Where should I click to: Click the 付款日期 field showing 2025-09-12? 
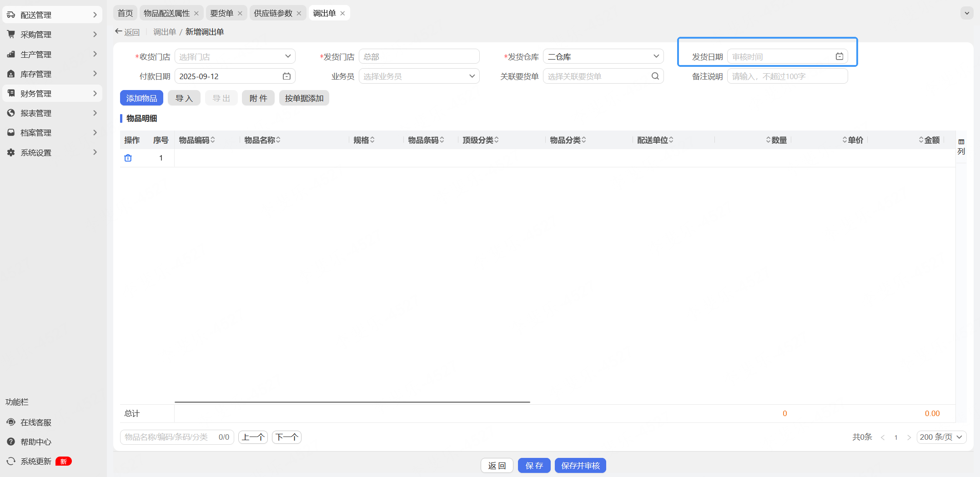click(235, 76)
